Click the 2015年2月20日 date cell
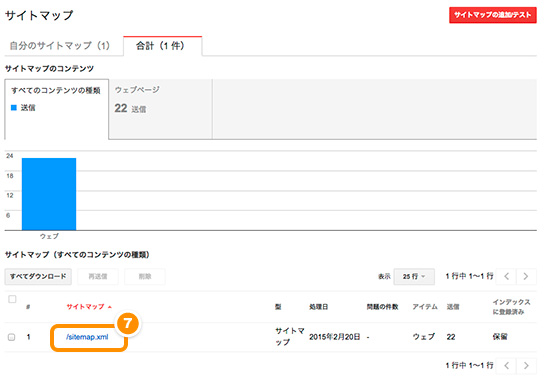 (x=334, y=337)
